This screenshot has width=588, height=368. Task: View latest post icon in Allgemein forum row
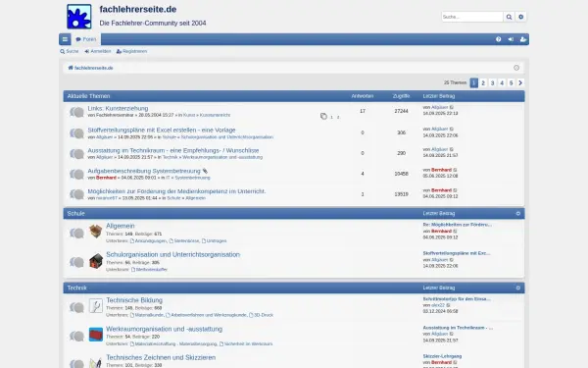coord(456,232)
